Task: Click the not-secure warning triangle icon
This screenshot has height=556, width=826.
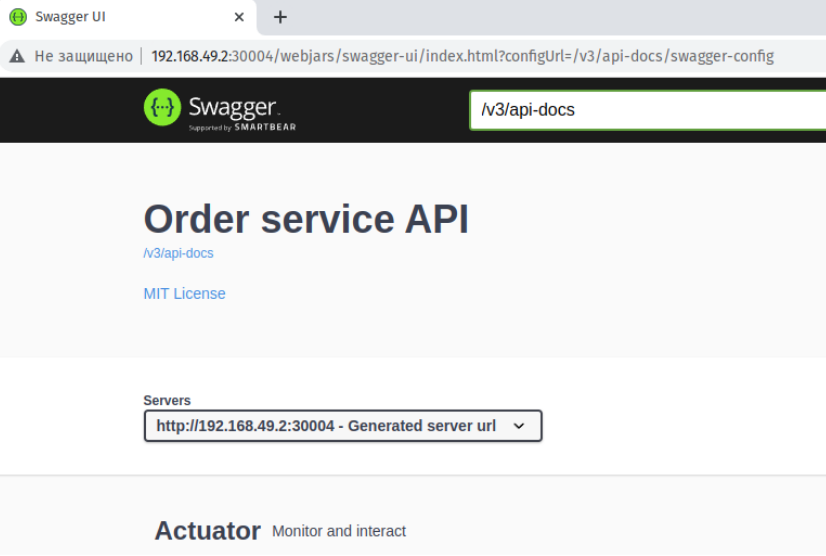Action: (x=17, y=56)
